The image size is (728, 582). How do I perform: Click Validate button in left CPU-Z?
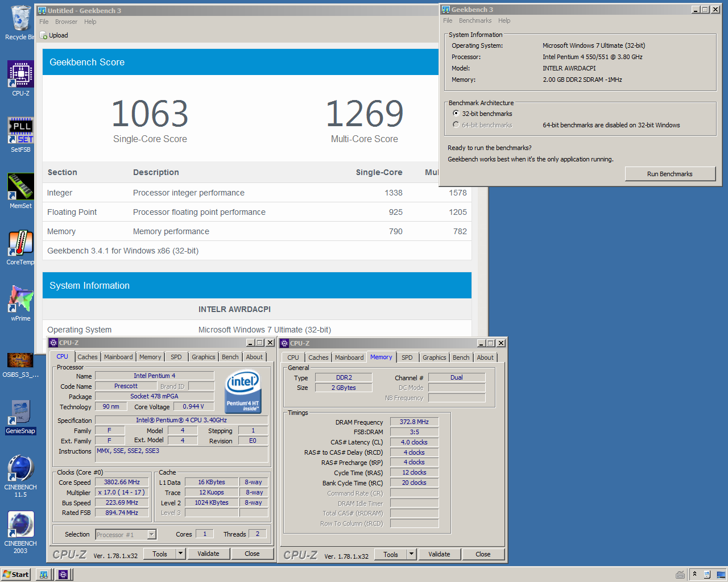pos(208,554)
